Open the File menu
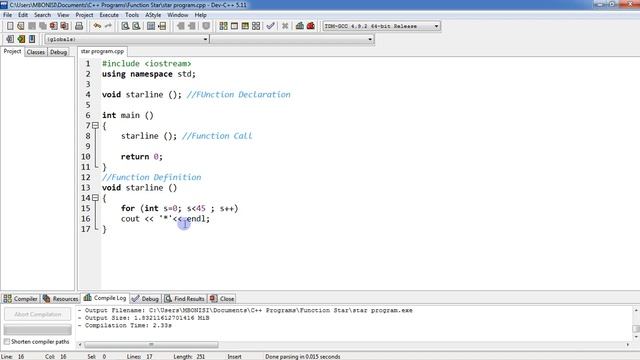This screenshot has width=640, height=360. [x=7, y=15]
